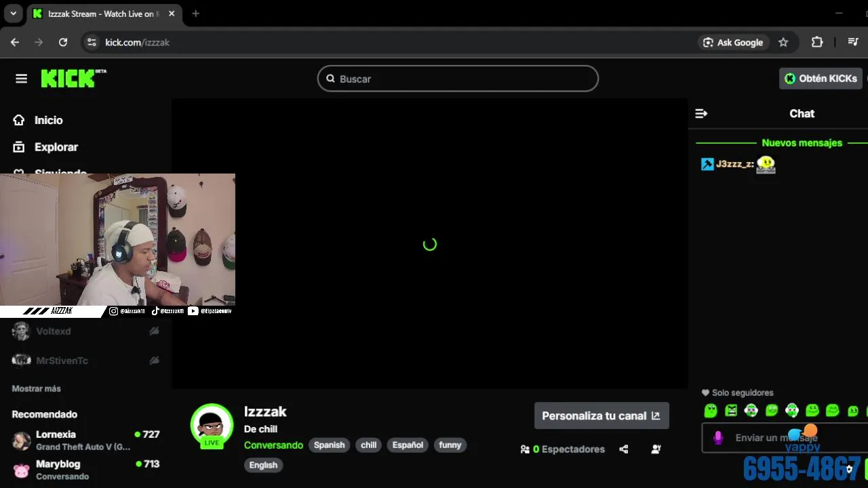Select the English tag
This screenshot has width=868, height=488.
click(x=263, y=465)
